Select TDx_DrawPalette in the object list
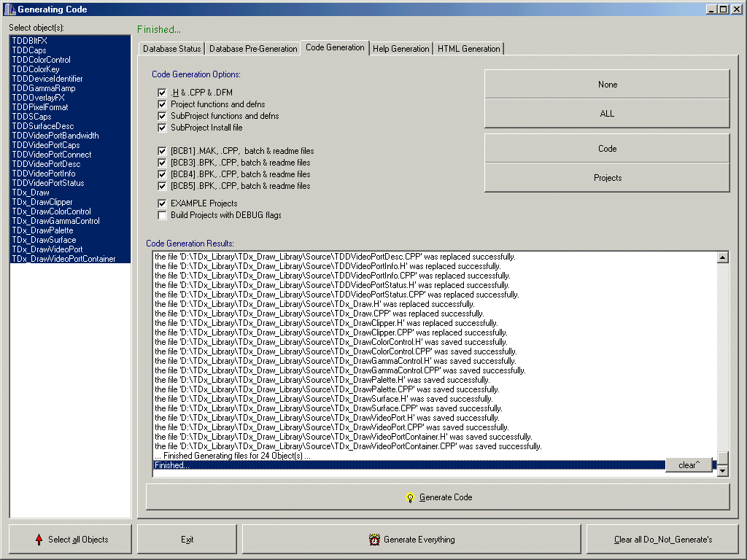 (x=42, y=230)
